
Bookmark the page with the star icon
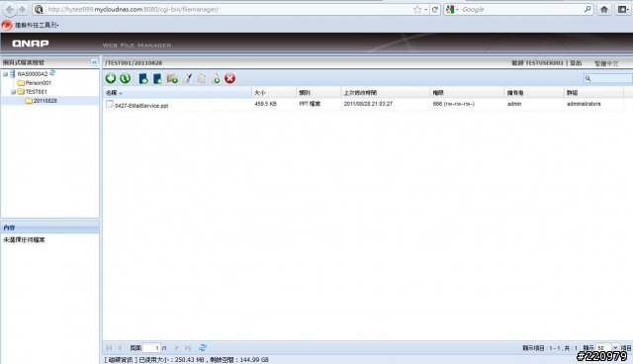coord(417,9)
